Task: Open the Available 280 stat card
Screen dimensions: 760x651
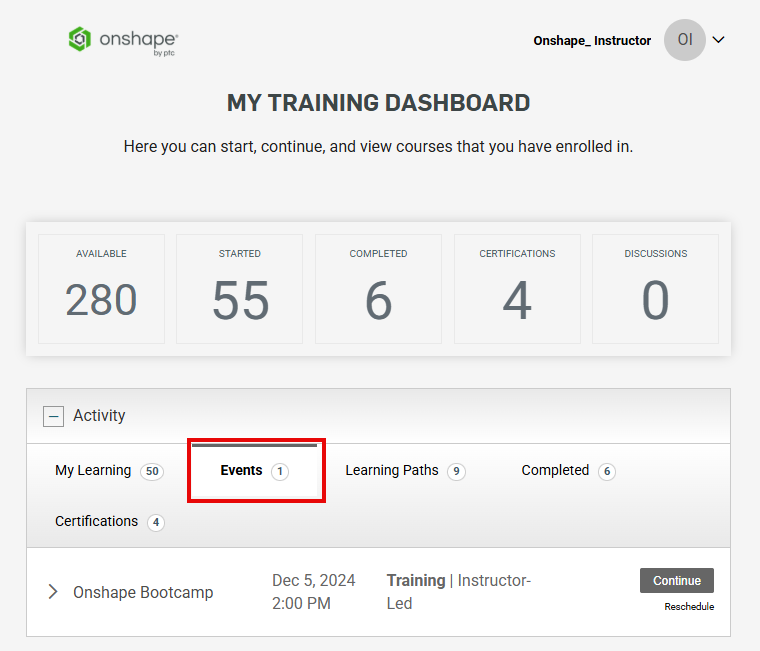Action: [x=101, y=289]
